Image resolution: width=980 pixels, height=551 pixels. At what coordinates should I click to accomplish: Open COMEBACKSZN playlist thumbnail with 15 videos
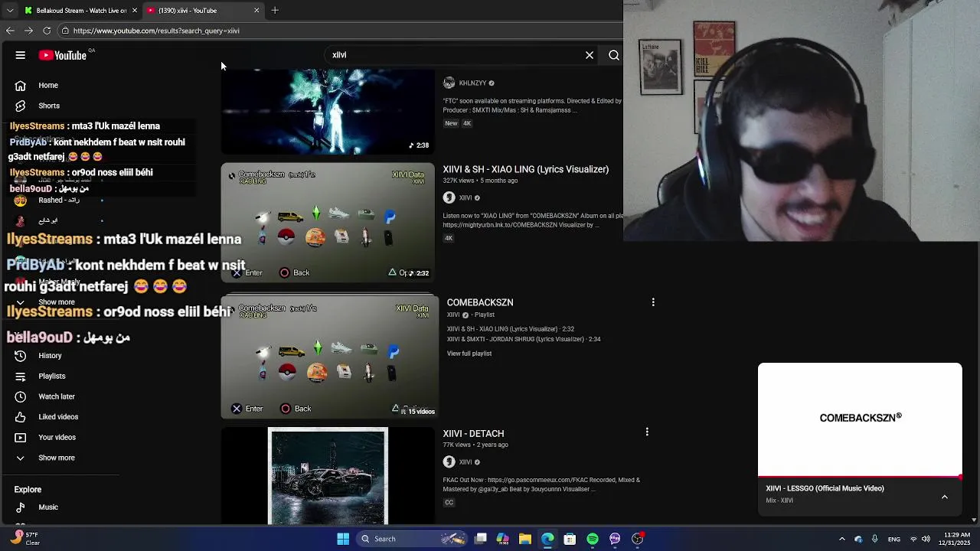coord(330,357)
